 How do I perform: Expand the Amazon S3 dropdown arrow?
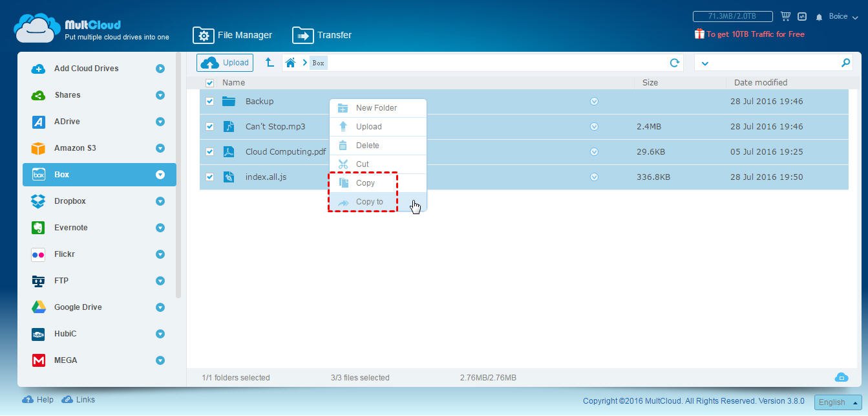coord(160,148)
